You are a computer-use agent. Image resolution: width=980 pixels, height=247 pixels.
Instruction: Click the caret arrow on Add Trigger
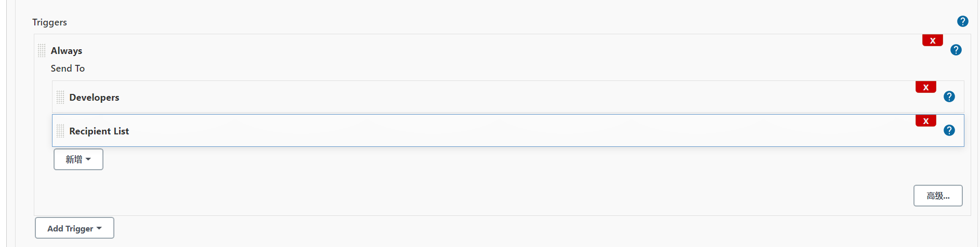point(99,228)
